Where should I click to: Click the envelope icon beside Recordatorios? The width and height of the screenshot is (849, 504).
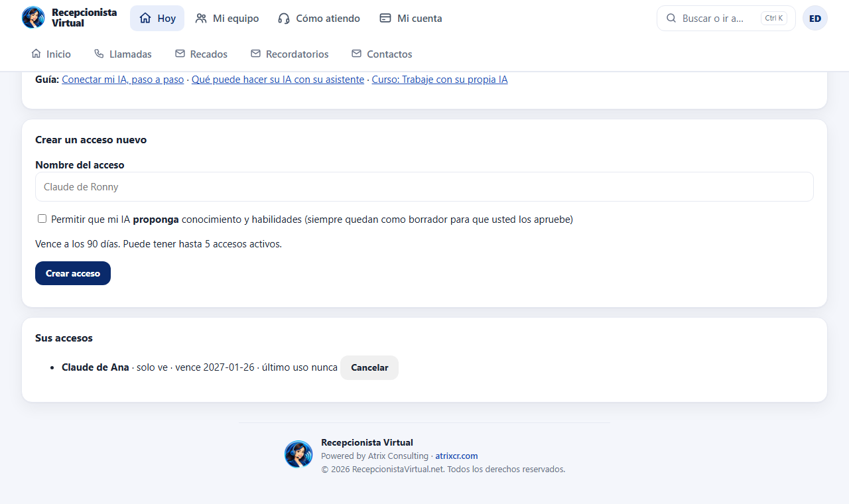pyautogui.click(x=255, y=54)
